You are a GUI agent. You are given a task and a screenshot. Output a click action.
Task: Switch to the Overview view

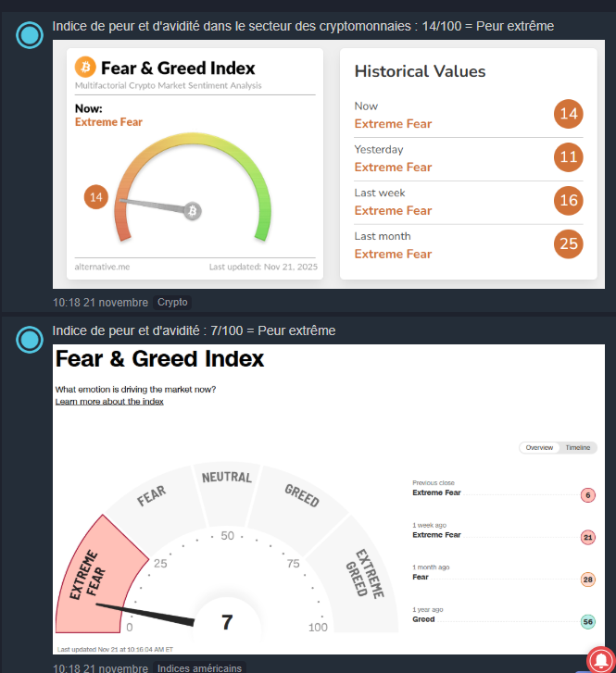[539, 447]
